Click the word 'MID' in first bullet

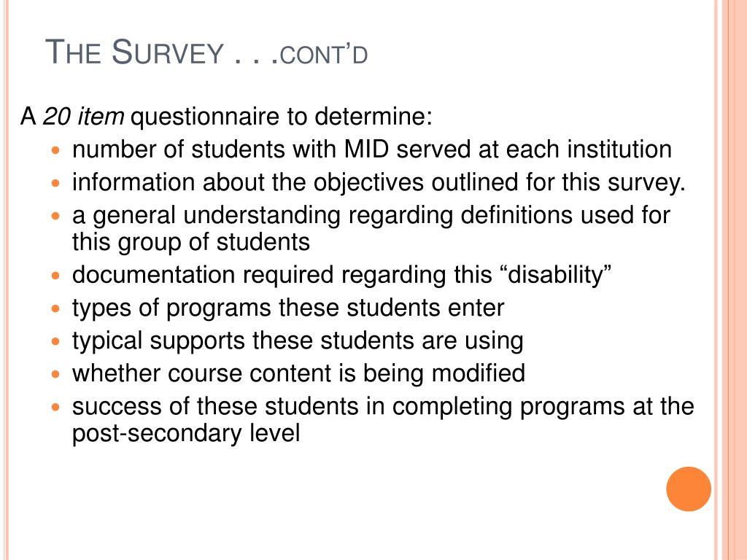tap(366, 149)
